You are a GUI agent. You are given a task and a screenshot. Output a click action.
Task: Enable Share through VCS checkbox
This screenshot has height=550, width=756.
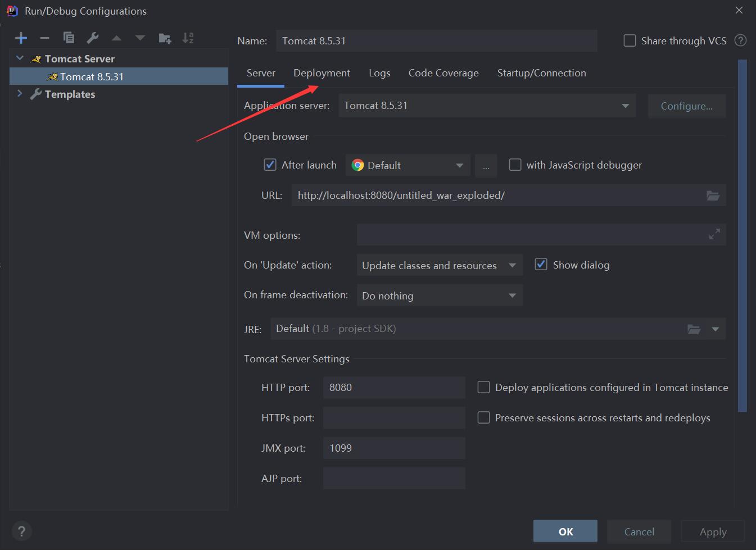[630, 40]
